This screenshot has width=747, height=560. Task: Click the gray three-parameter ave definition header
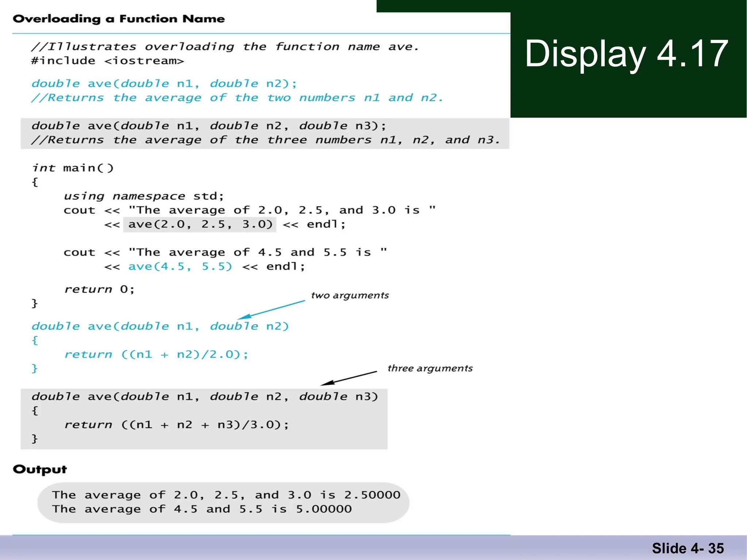[x=205, y=397]
